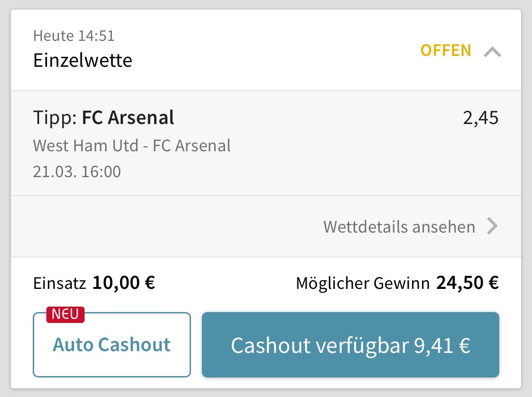Click the 2,45 odds value

pos(481,118)
